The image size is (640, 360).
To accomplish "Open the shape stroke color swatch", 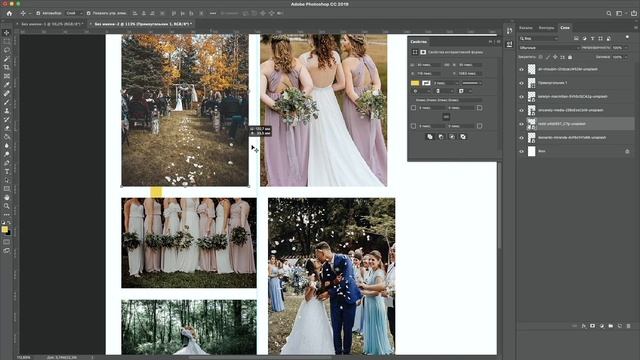I will click(426, 83).
